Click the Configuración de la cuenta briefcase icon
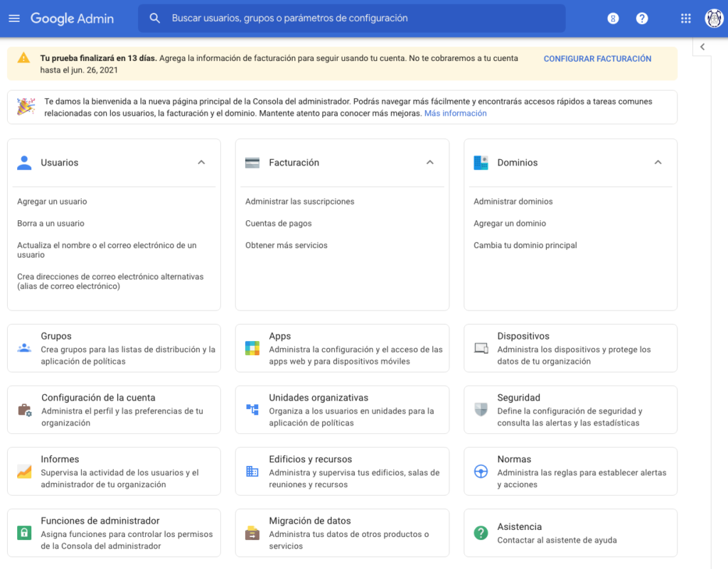 [x=25, y=410]
